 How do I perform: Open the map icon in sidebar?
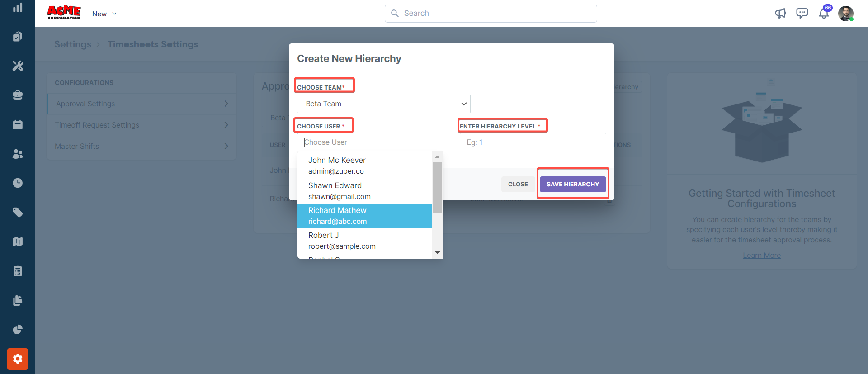[18, 242]
